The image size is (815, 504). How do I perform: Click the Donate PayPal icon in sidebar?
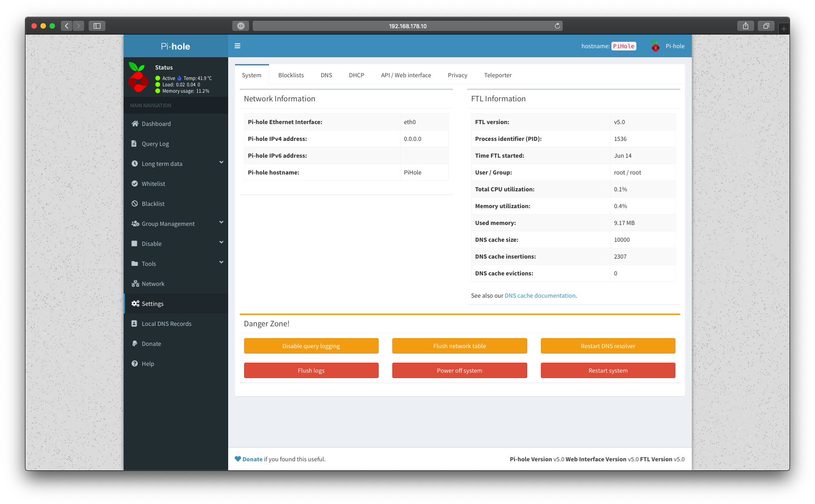(135, 344)
